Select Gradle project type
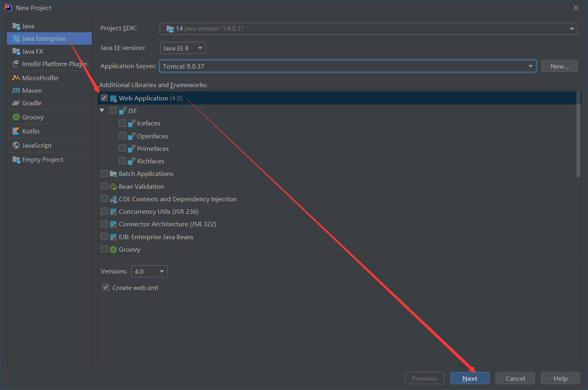This screenshot has width=588, height=390. point(50,103)
